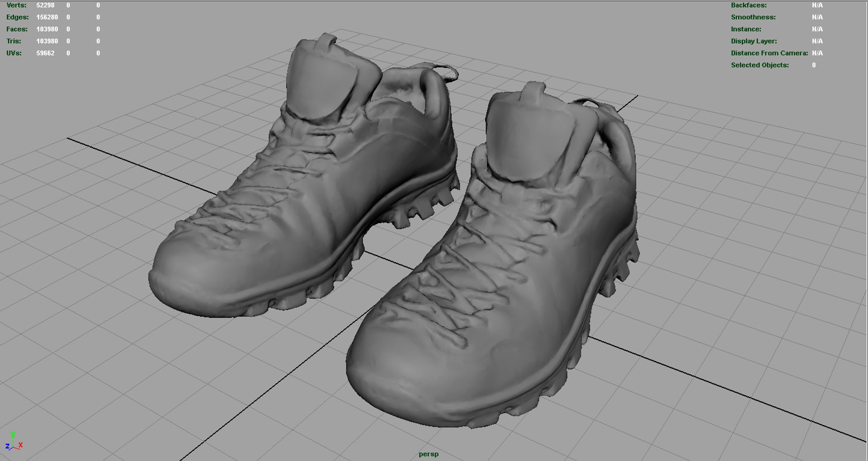This screenshot has width=868, height=461.
Task: Click the 'Edges:' heads-up label
Action: (x=17, y=17)
